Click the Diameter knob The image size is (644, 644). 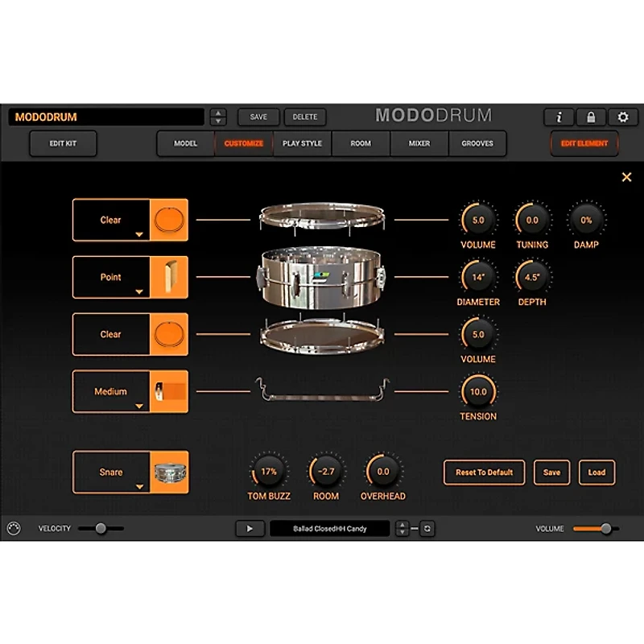point(478,277)
